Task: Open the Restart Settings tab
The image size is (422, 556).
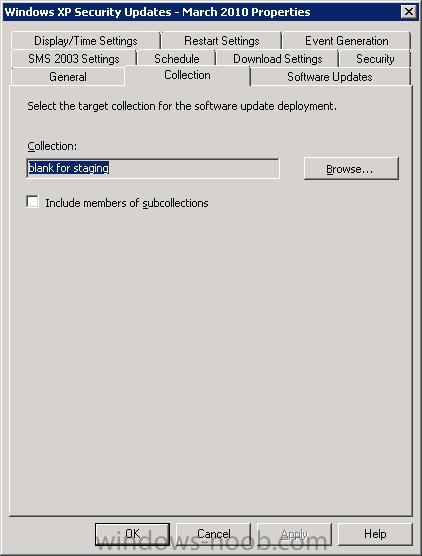Action: [222, 41]
